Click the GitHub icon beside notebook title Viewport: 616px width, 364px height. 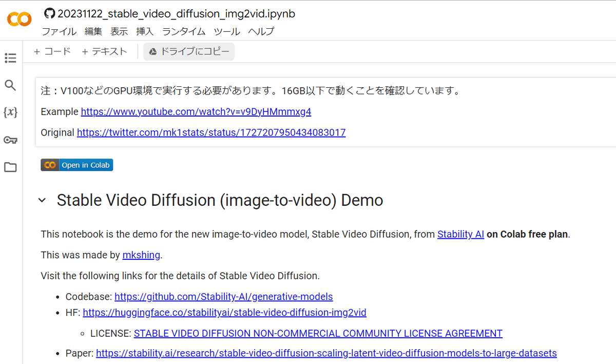tap(49, 13)
